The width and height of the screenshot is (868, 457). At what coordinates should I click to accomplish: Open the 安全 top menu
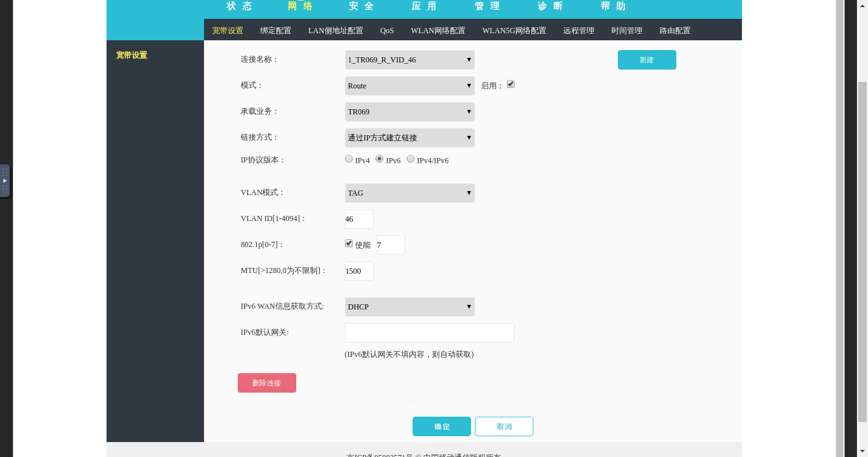click(361, 7)
